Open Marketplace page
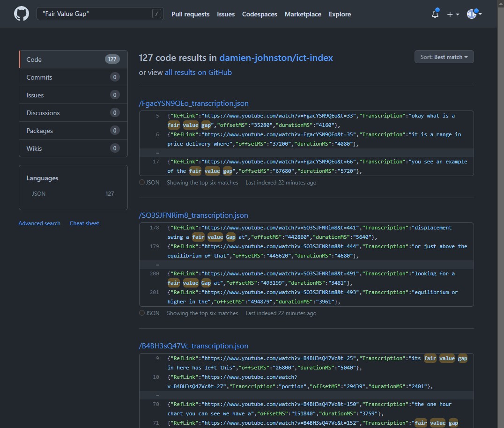This screenshot has height=428, width=504. 303,14
